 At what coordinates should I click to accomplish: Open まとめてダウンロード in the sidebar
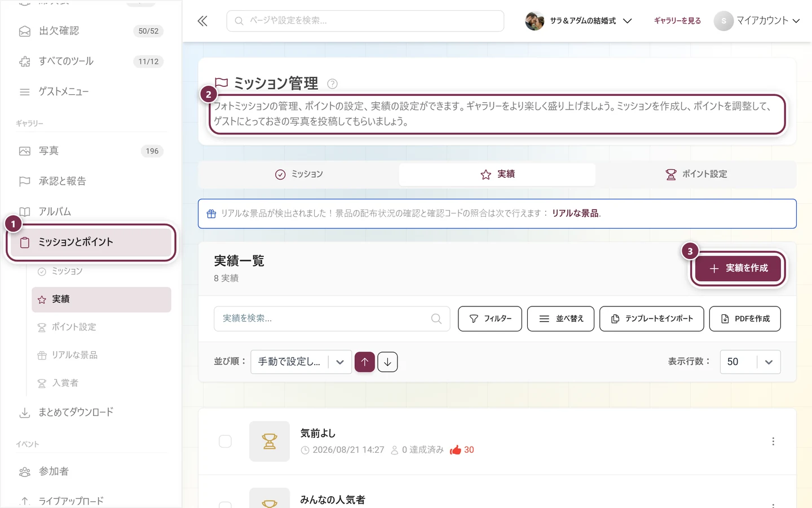[91, 413]
